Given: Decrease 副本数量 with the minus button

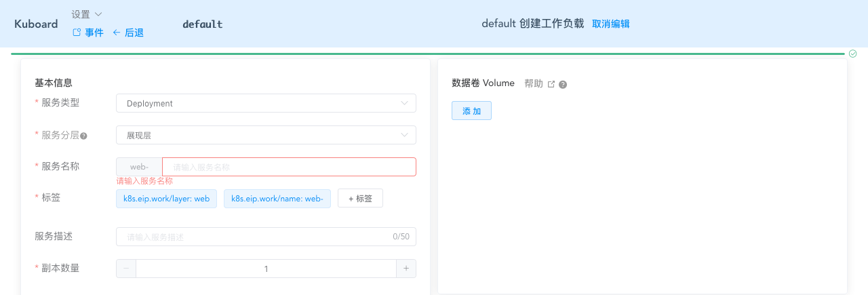Looking at the screenshot, I should 126,269.
